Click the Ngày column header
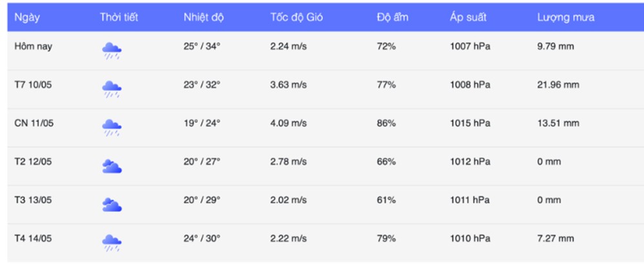Viewport: 644px width, 269px height. click(27, 17)
